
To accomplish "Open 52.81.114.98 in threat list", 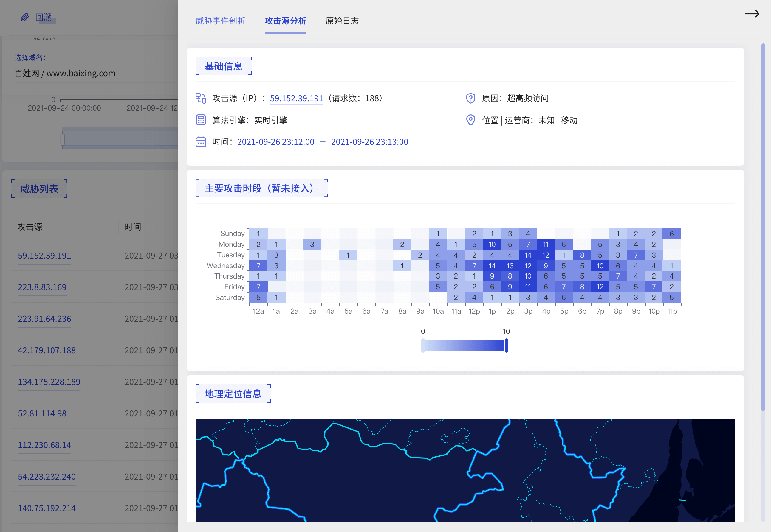I will (x=42, y=414).
